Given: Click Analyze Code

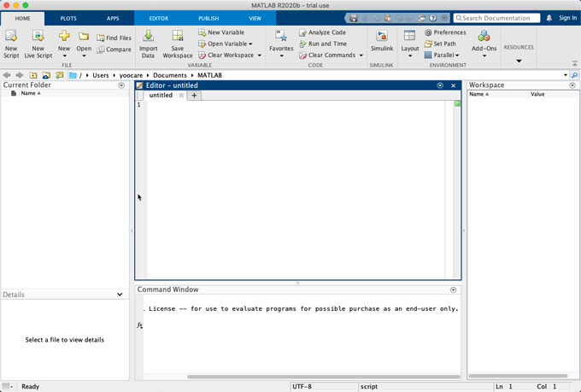Looking at the screenshot, I should (x=322, y=32).
